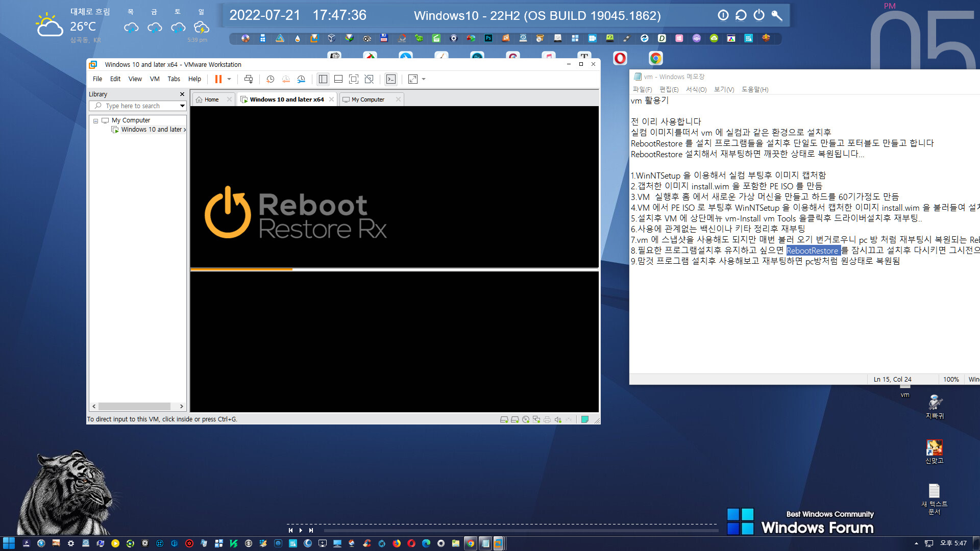Launch Photoshop from the top dock
Image resolution: width=980 pixels, height=551 pixels.
(x=488, y=38)
